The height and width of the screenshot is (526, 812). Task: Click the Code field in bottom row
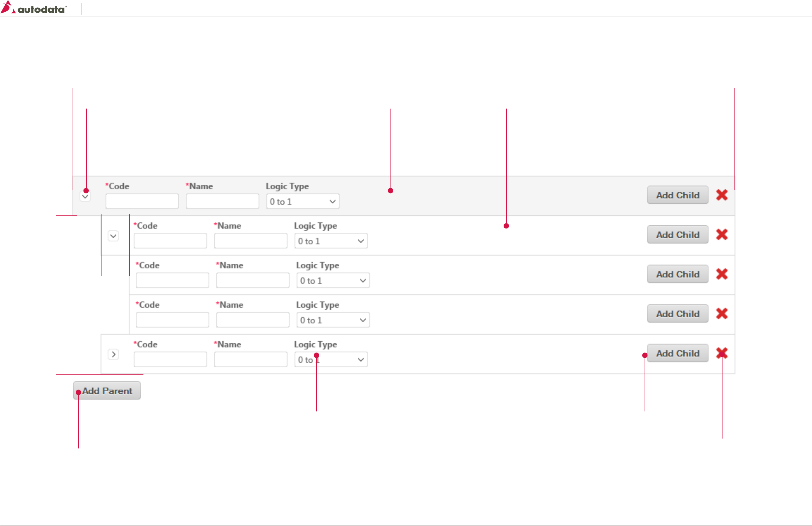[x=170, y=359]
